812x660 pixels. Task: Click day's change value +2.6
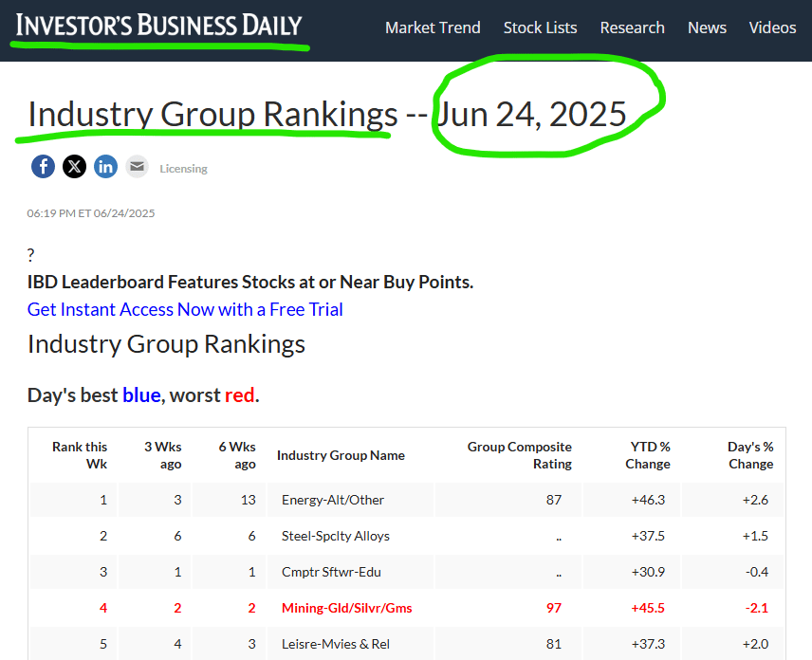(x=755, y=500)
